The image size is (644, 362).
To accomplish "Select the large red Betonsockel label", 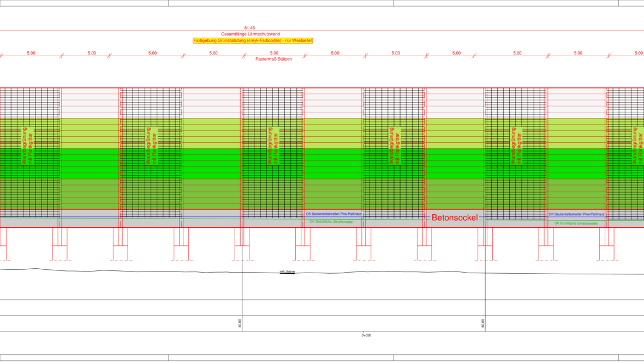I will click(x=454, y=218).
